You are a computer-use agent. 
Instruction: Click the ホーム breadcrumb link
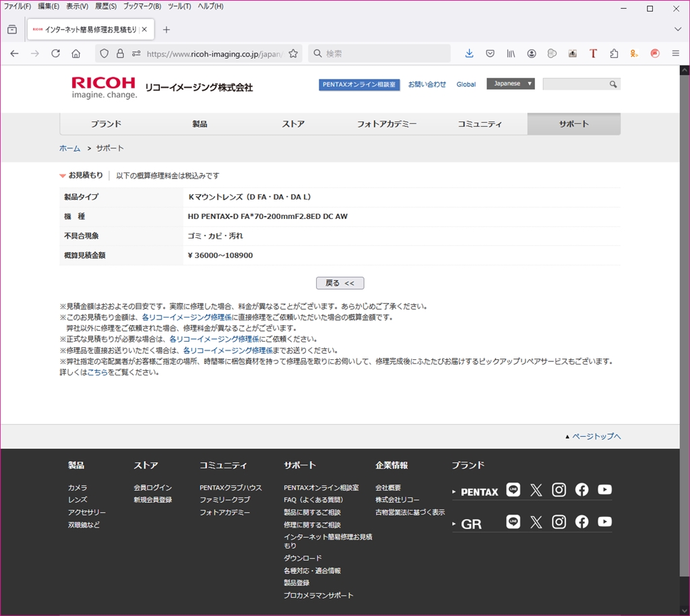pos(69,148)
